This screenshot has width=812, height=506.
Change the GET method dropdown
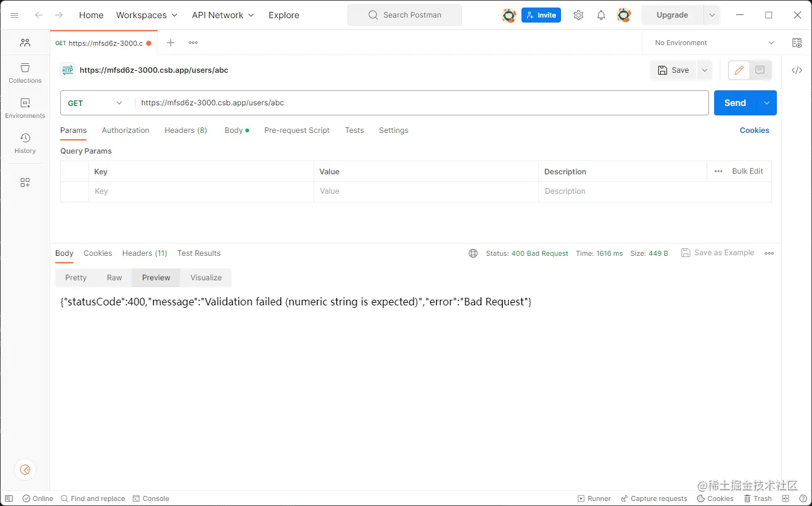click(x=95, y=103)
